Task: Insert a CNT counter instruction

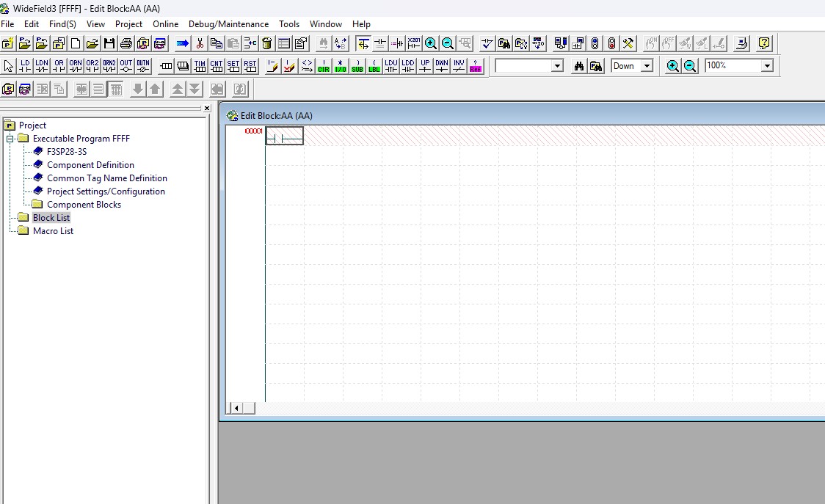Action: tap(217, 66)
